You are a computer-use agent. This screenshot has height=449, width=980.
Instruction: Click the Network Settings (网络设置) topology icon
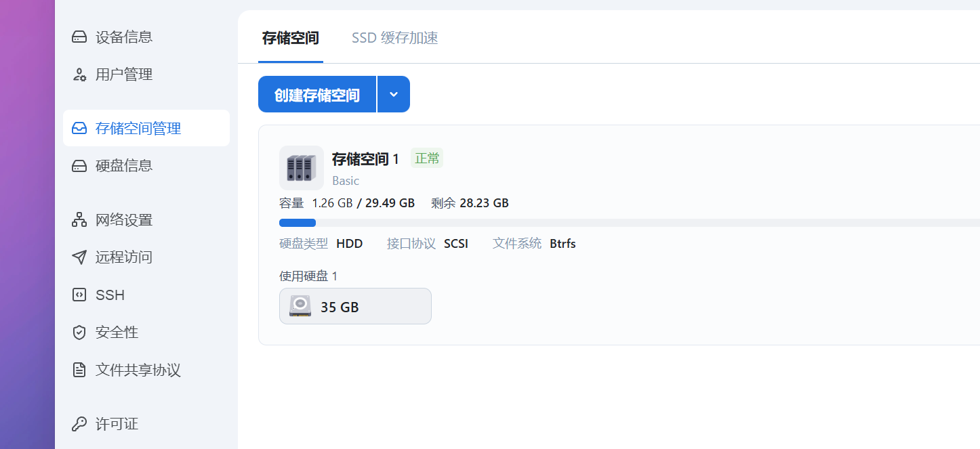point(79,220)
